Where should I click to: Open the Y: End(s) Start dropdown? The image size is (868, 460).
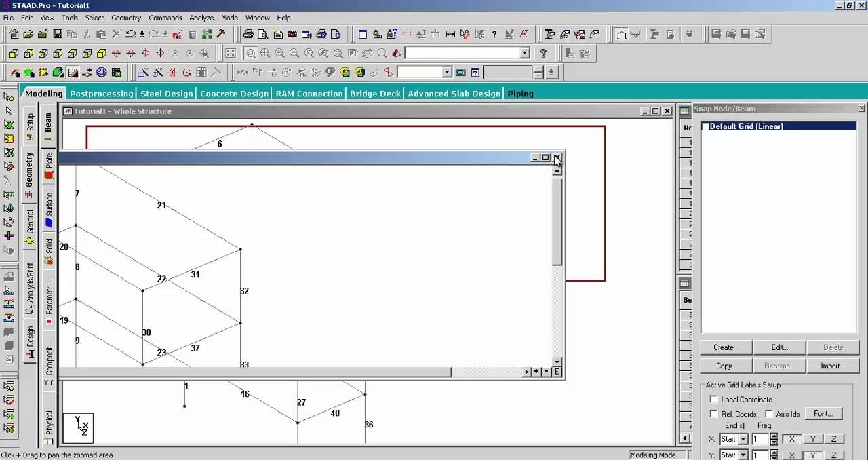pos(743,455)
